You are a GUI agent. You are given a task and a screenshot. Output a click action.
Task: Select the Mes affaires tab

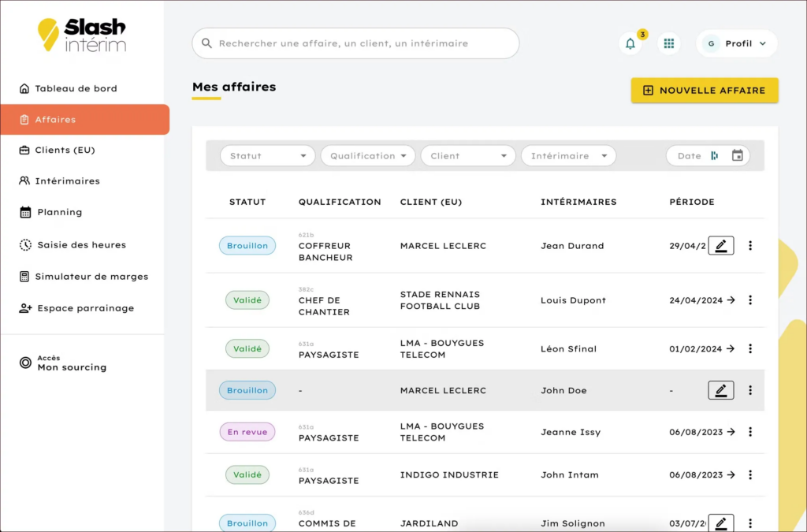click(x=234, y=87)
